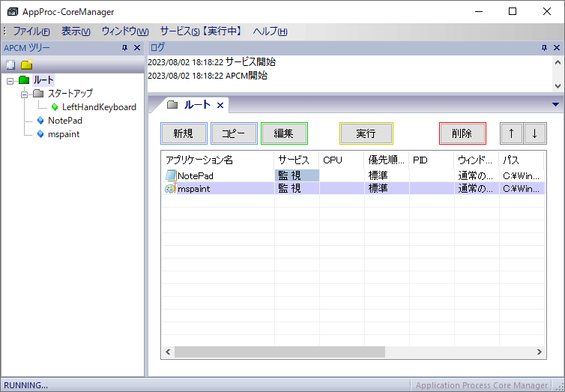Click the APCM開始 log entry

(208, 76)
